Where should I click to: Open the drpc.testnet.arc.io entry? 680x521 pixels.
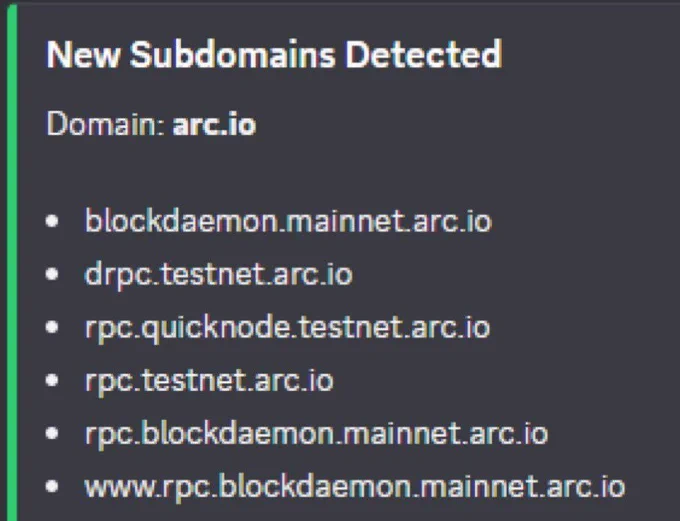pos(219,275)
